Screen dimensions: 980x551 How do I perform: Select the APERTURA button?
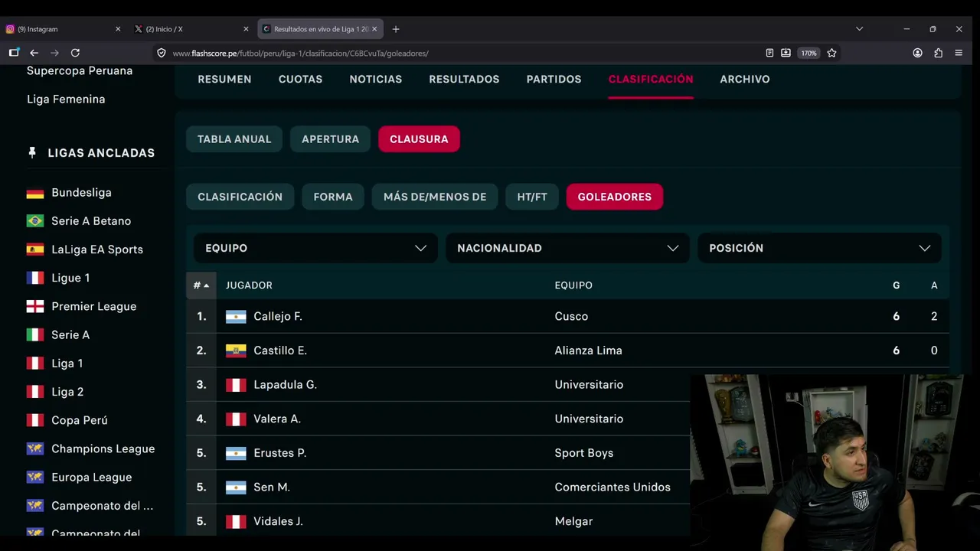tap(330, 139)
